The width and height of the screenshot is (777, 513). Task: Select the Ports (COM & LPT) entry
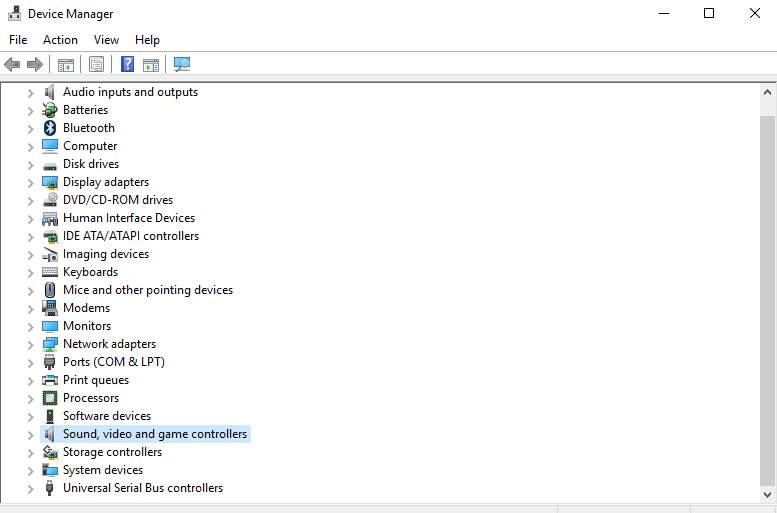(x=113, y=362)
